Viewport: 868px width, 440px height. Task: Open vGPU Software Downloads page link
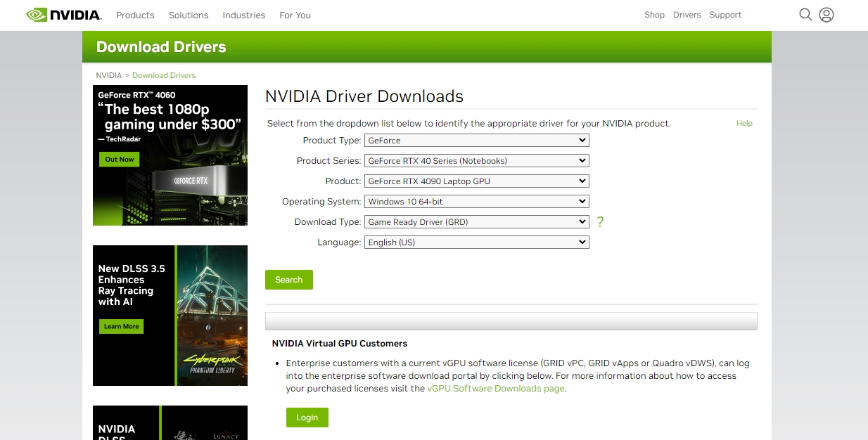(496, 388)
